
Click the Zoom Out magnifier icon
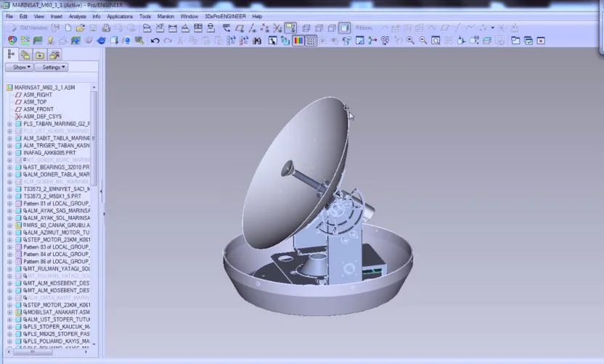pos(423,41)
